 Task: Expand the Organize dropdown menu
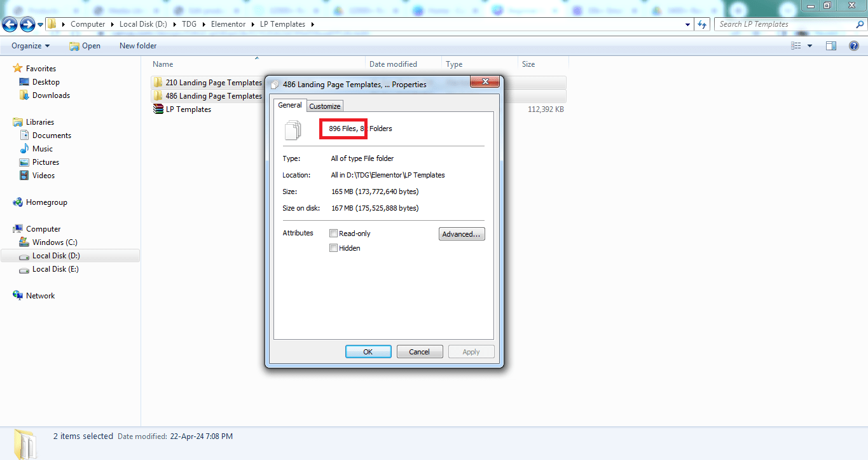pos(31,46)
